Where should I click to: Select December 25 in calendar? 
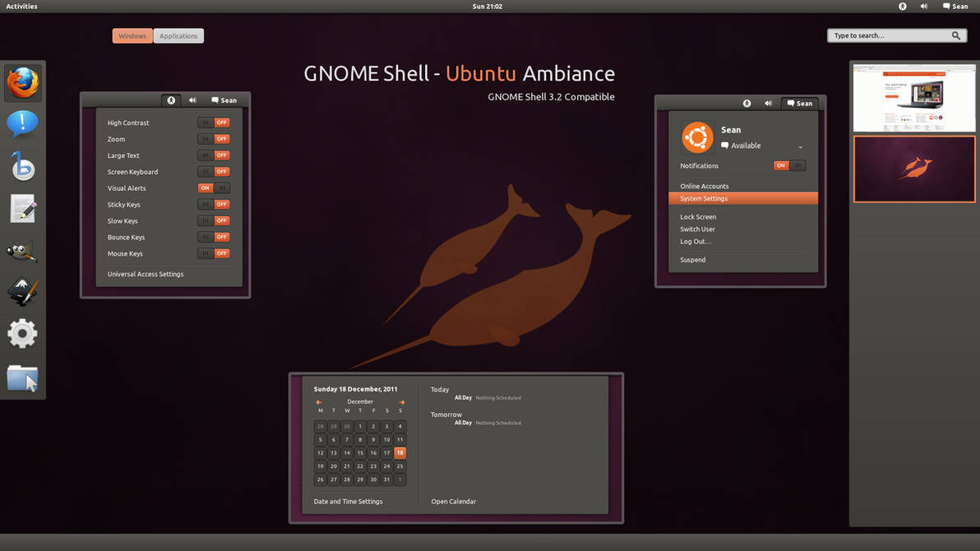[x=400, y=466]
